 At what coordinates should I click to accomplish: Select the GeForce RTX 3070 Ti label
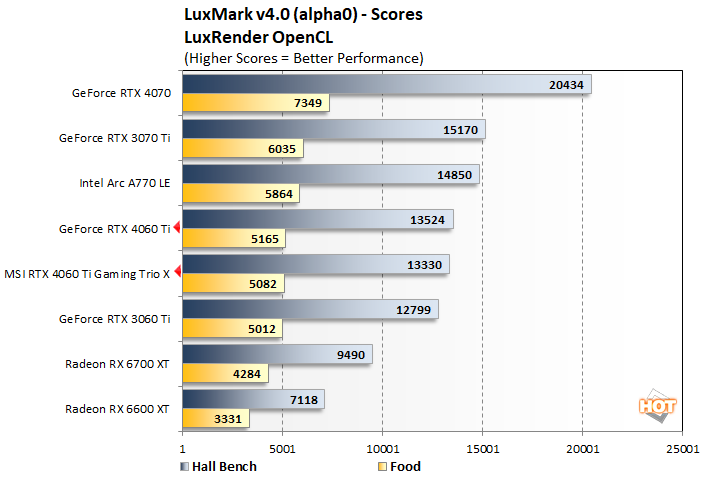115,138
